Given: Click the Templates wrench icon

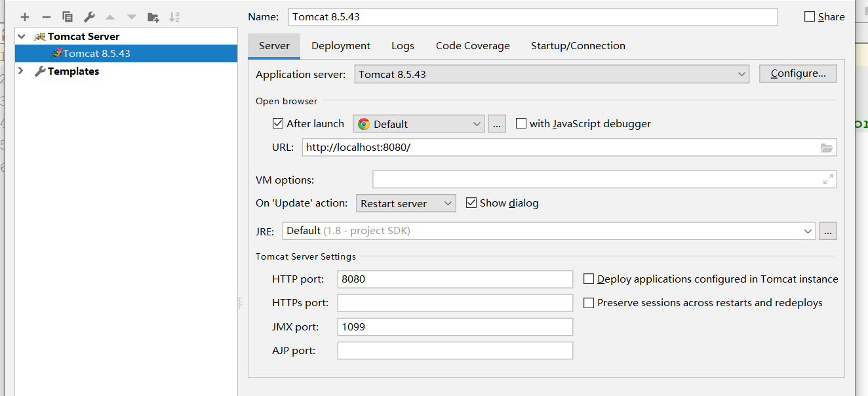Looking at the screenshot, I should (40, 71).
